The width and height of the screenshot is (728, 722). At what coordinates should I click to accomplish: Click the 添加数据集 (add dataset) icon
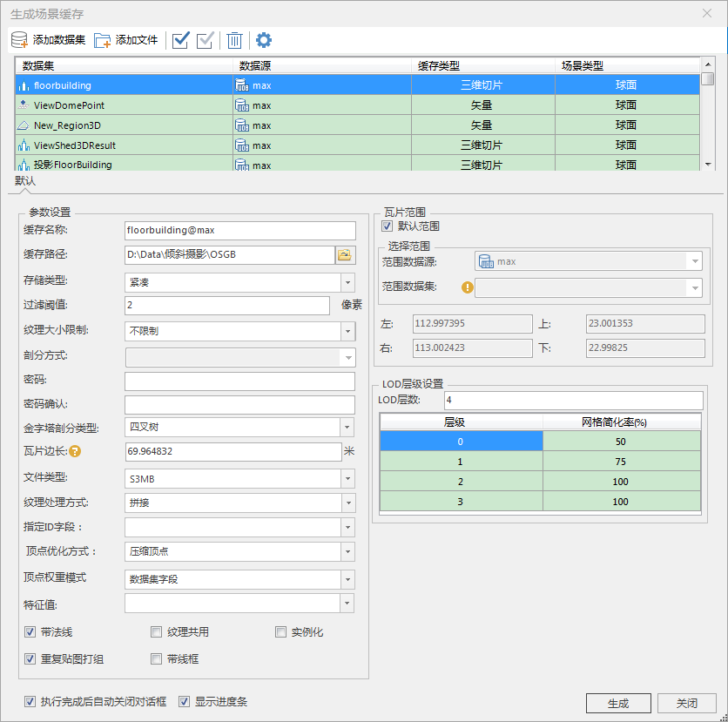[20, 40]
